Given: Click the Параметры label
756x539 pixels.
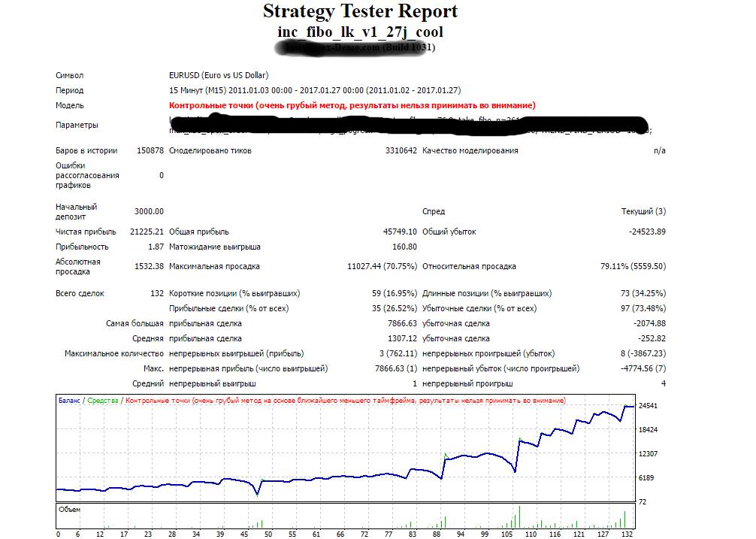Looking at the screenshot, I should click(77, 125).
